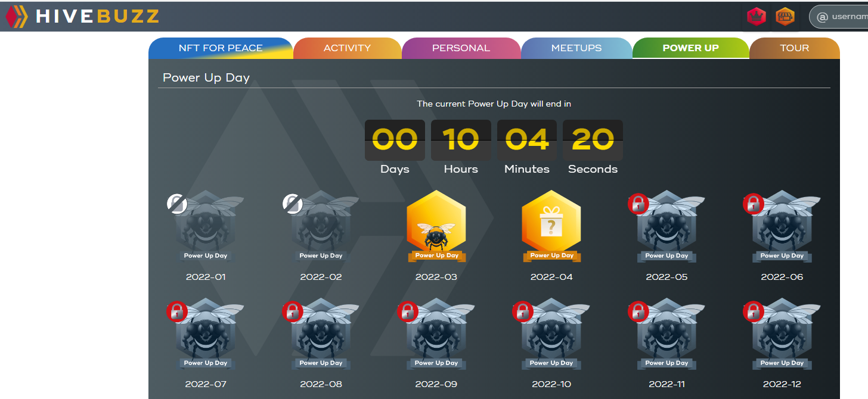Click the "Power Up Day" section heading
The height and width of the screenshot is (399, 868).
(206, 78)
